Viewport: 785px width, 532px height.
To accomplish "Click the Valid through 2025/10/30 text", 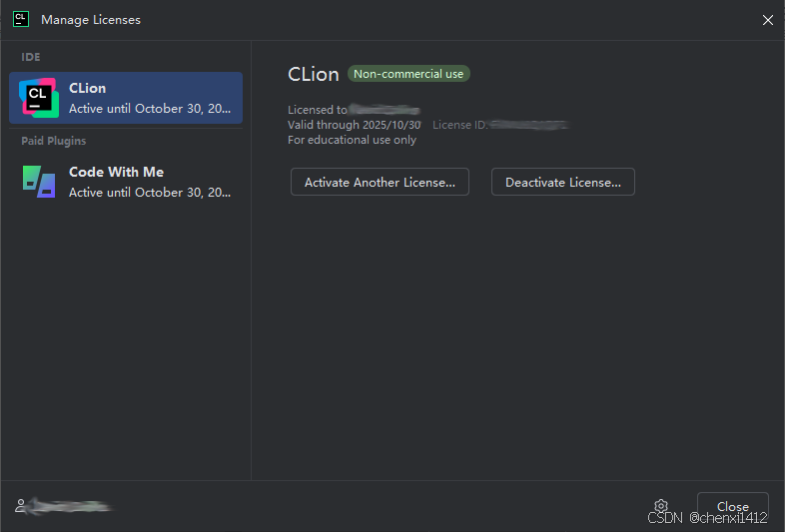I will click(x=354, y=125).
